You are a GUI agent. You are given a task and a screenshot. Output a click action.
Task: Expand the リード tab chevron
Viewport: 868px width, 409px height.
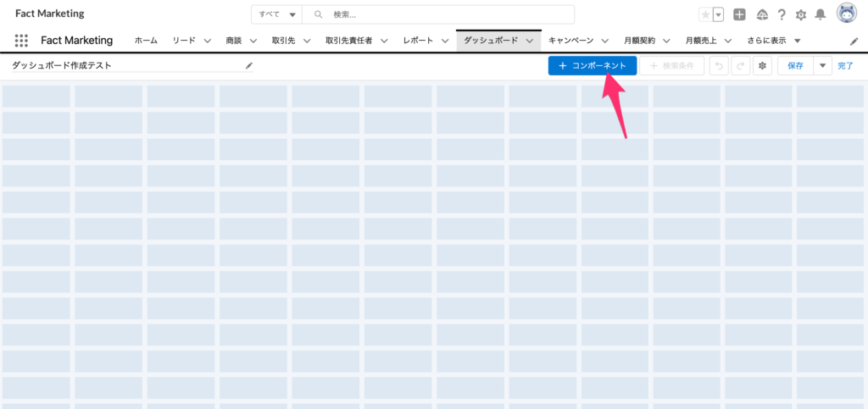tap(208, 41)
